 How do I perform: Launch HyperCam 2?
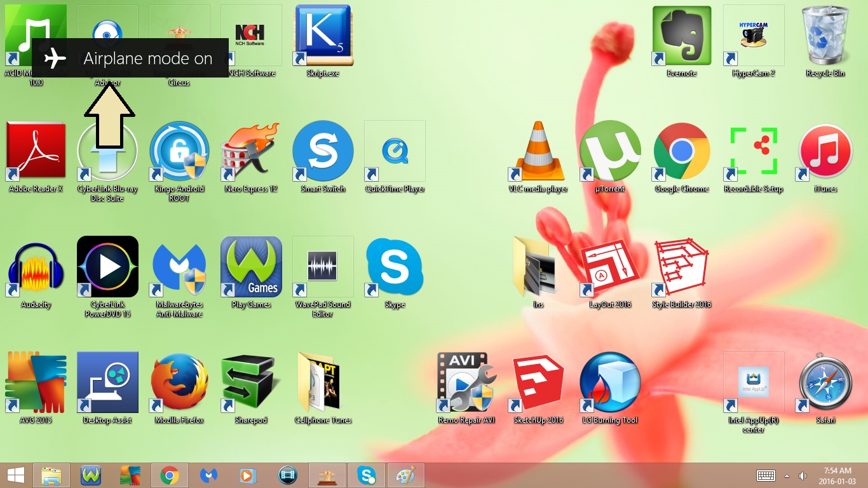(x=753, y=35)
